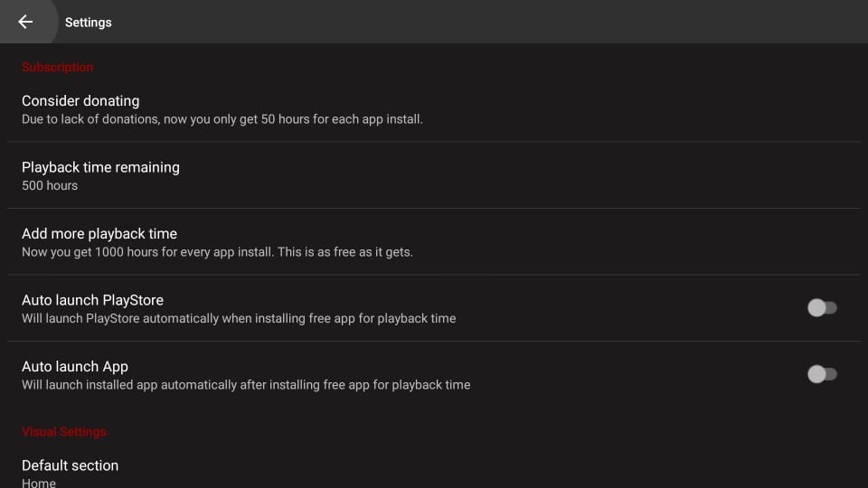
Task: Click the Default section title text
Action: point(70,465)
